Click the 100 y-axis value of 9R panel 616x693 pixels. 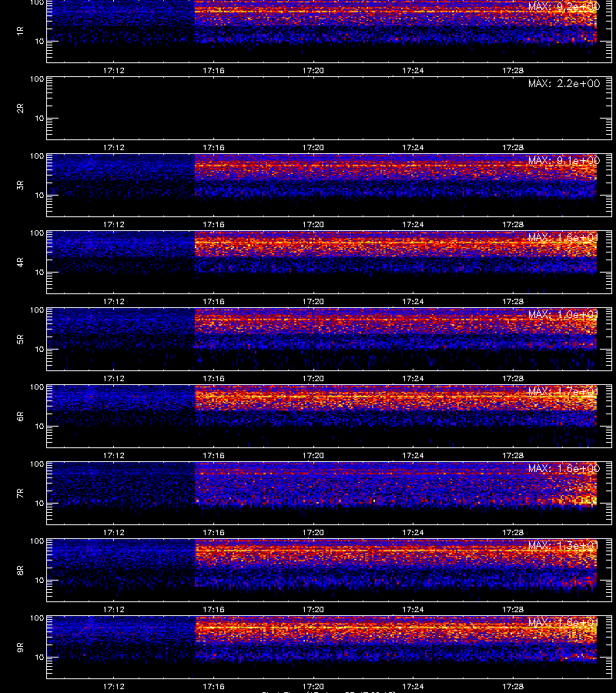click(37, 618)
